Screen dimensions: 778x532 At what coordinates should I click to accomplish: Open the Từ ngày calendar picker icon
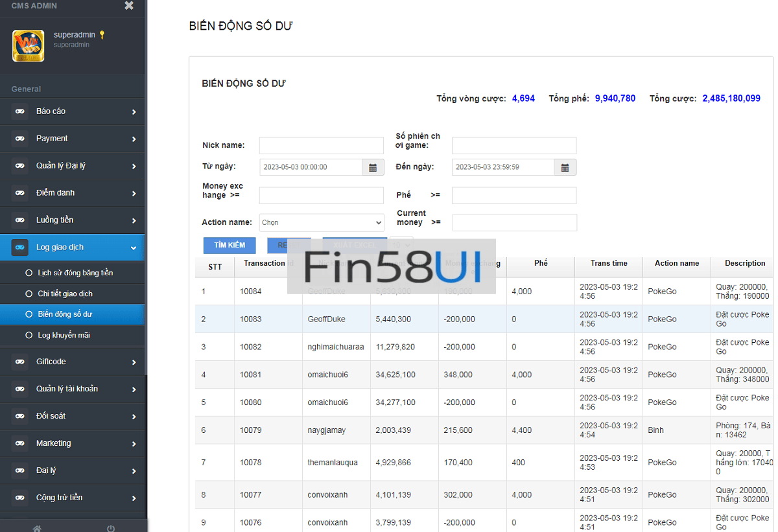pos(373,167)
